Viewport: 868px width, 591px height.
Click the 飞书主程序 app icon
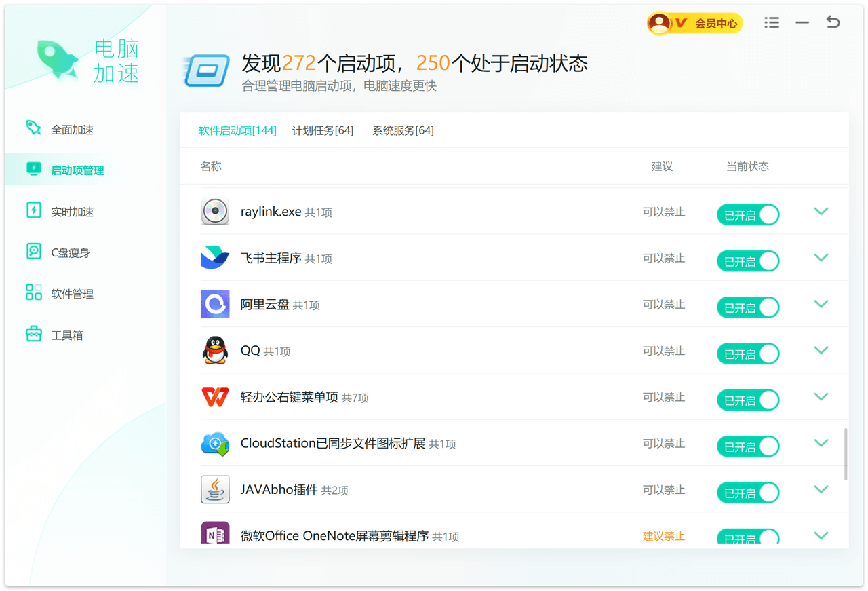coord(215,259)
